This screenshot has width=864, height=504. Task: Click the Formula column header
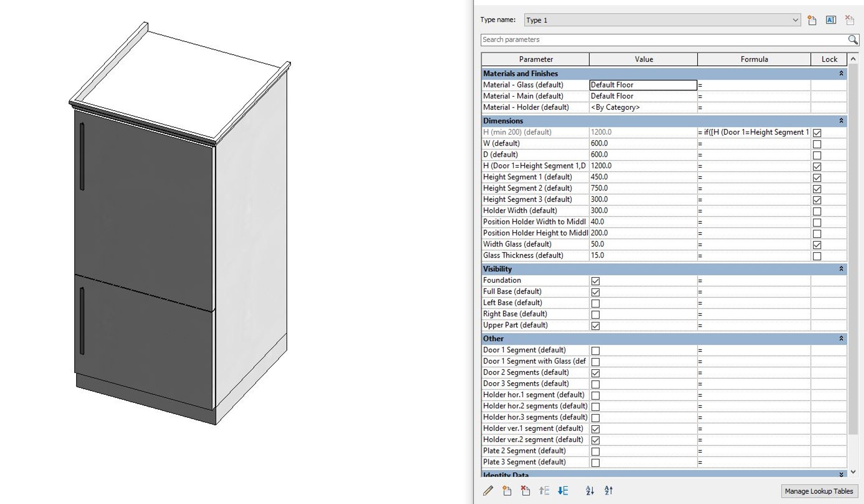[x=754, y=59]
